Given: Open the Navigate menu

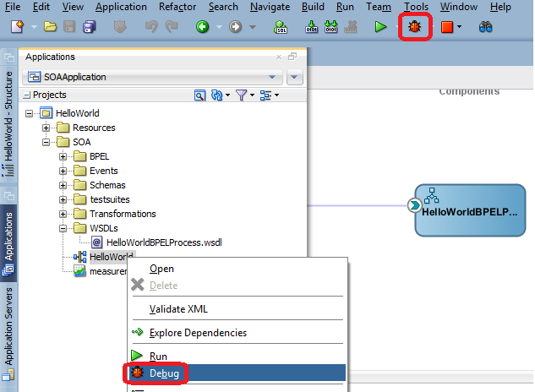Looking at the screenshot, I should (270, 7).
